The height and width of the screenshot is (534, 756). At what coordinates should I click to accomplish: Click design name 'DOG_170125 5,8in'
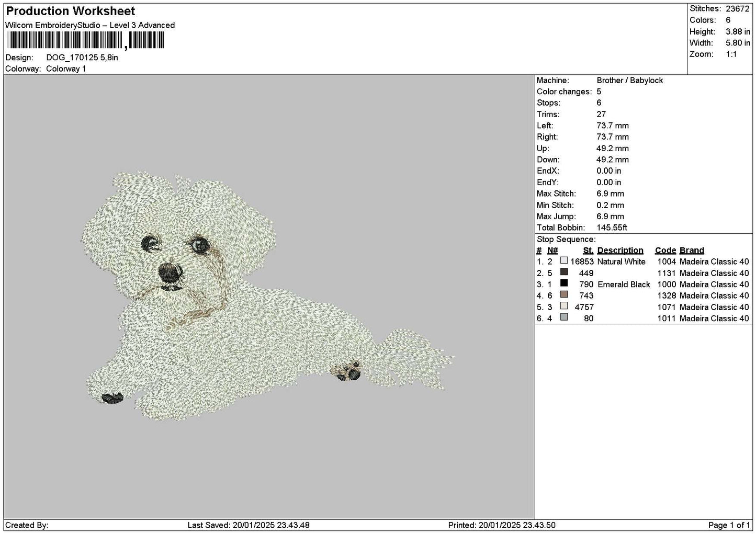click(x=82, y=58)
